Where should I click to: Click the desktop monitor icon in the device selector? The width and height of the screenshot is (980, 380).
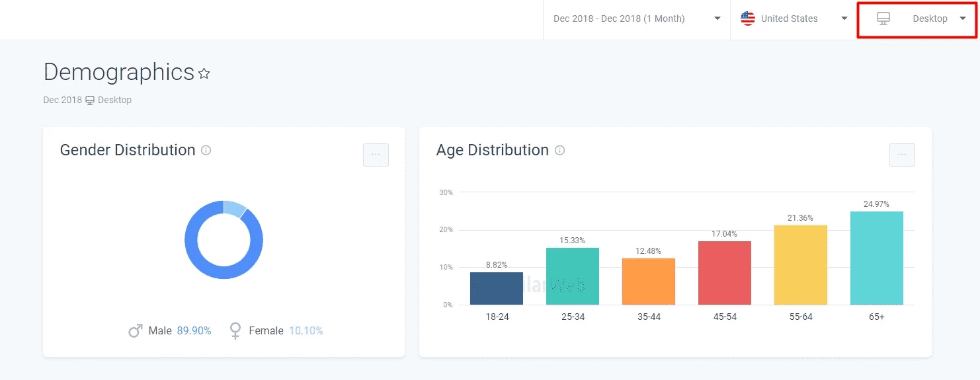point(883,19)
